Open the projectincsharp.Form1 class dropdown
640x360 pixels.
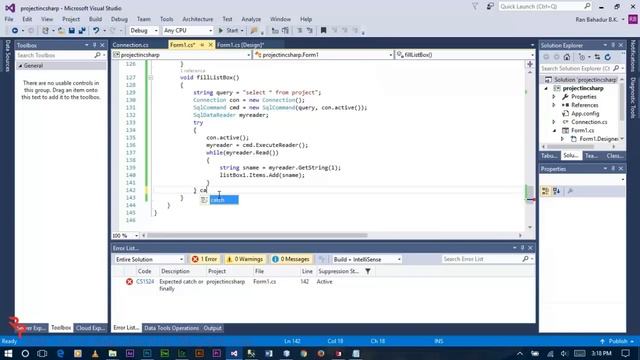point(323,55)
